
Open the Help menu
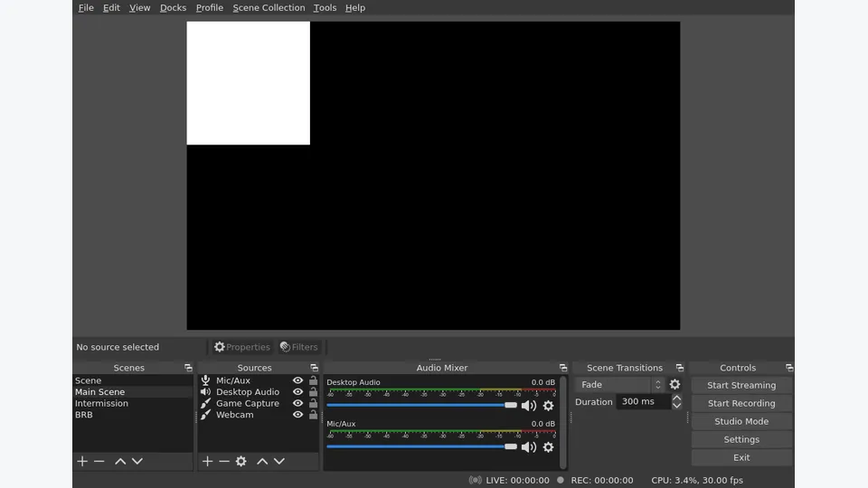point(354,8)
